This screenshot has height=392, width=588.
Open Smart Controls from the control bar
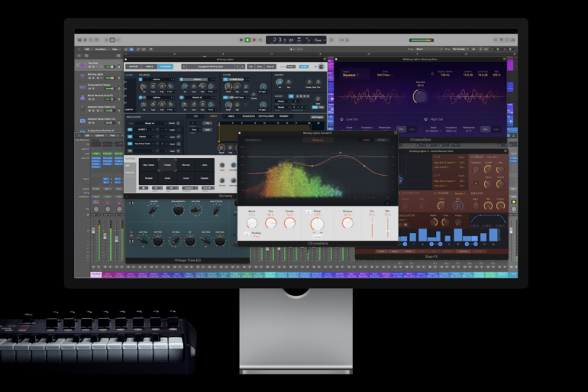pyautogui.click(x=106, y=40)
